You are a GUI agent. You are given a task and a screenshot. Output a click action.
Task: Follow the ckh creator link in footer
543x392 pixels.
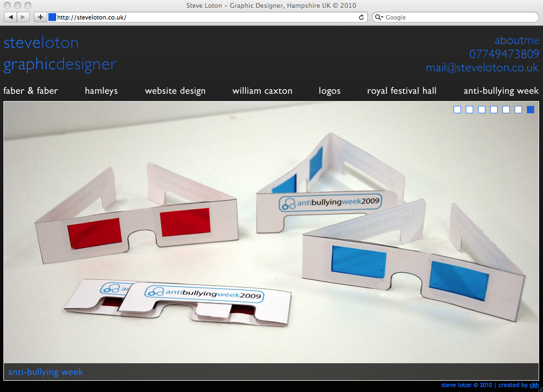point(534,385)
